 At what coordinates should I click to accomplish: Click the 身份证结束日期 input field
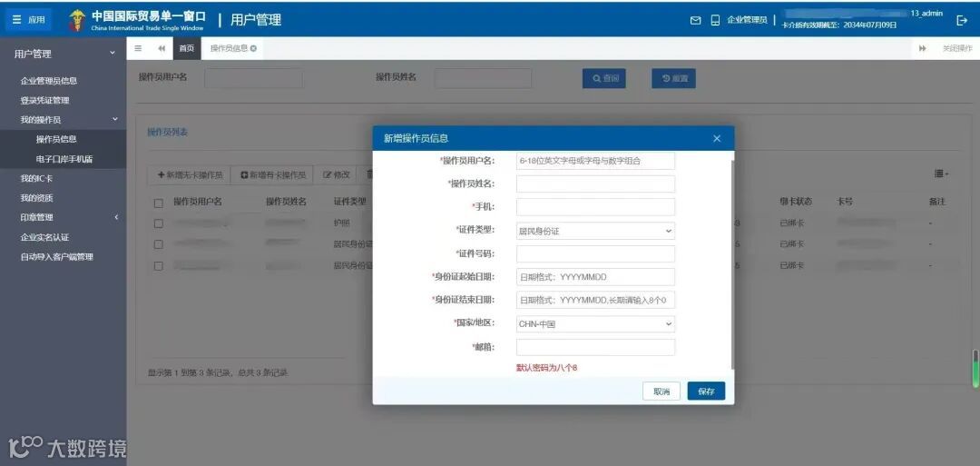(595, 301)
